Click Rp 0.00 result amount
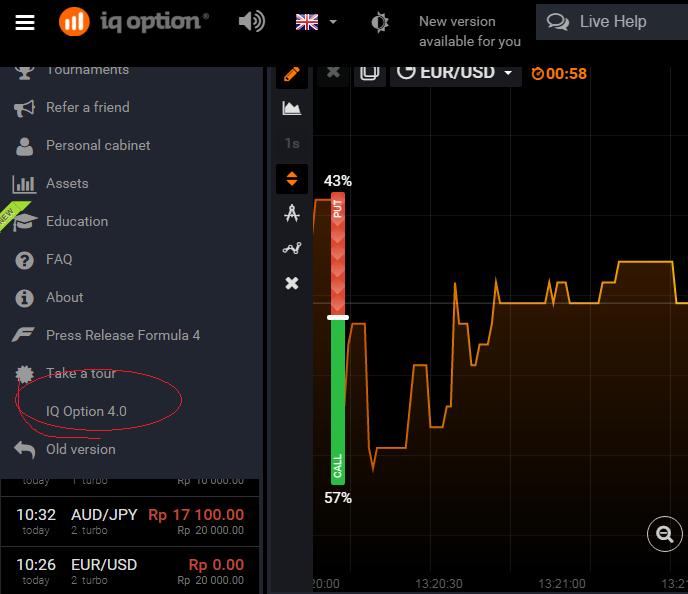 click(x=216, y=565)
